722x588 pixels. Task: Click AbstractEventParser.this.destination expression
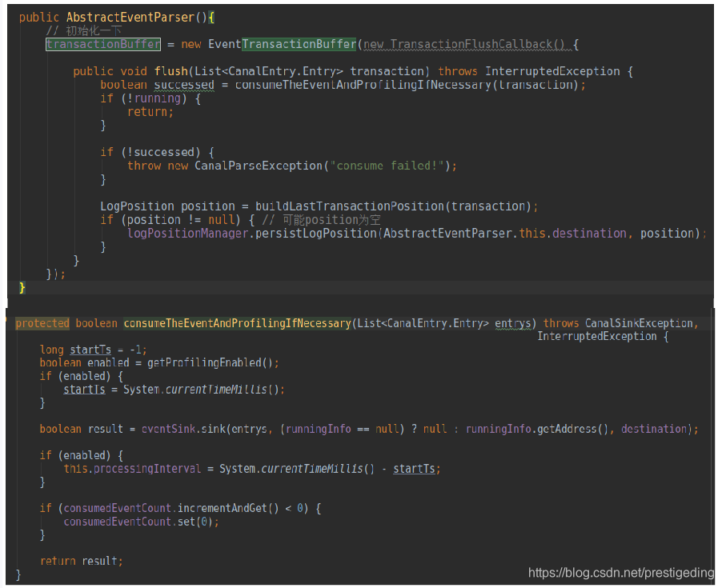point(504,234)
